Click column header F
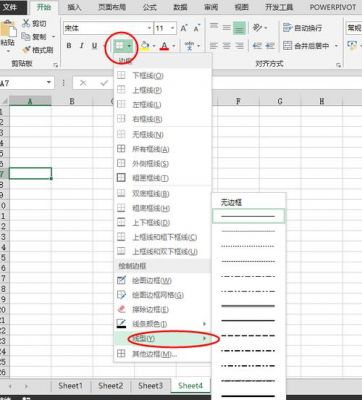The image size is (362, 400). point(238,101)
